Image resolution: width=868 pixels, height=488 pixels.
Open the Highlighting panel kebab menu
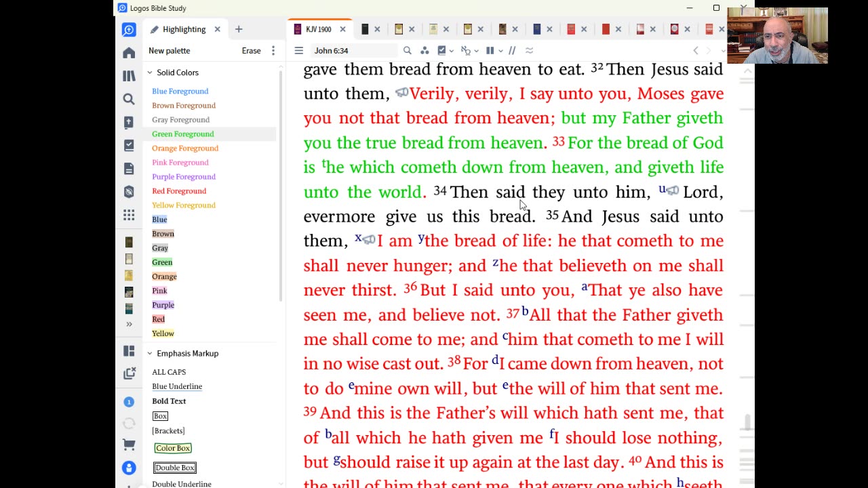tap(273, 51)
